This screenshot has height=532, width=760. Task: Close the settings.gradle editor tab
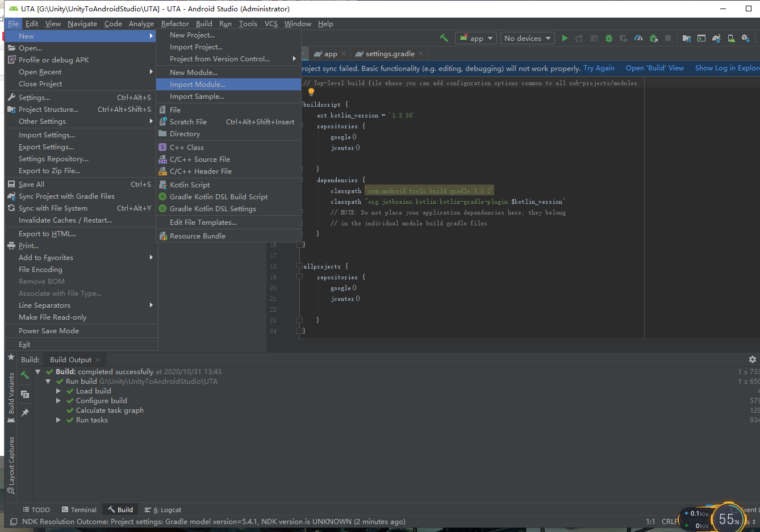pos(421,53)
